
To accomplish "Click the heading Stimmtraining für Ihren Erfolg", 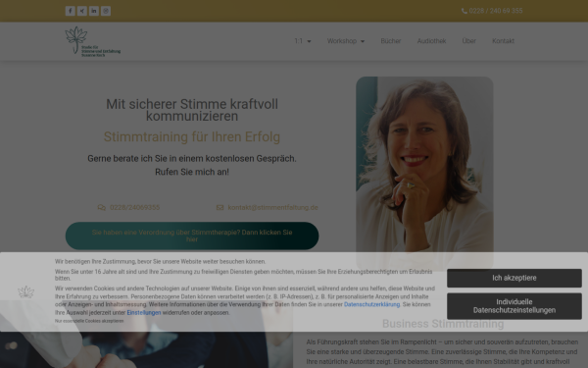I will (x=192, y=137).
